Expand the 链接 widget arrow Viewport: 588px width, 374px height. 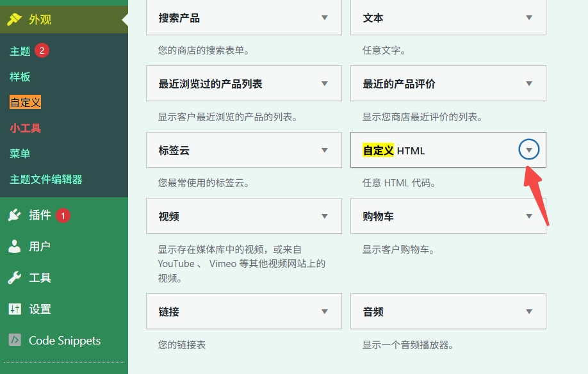click(325, 311)
